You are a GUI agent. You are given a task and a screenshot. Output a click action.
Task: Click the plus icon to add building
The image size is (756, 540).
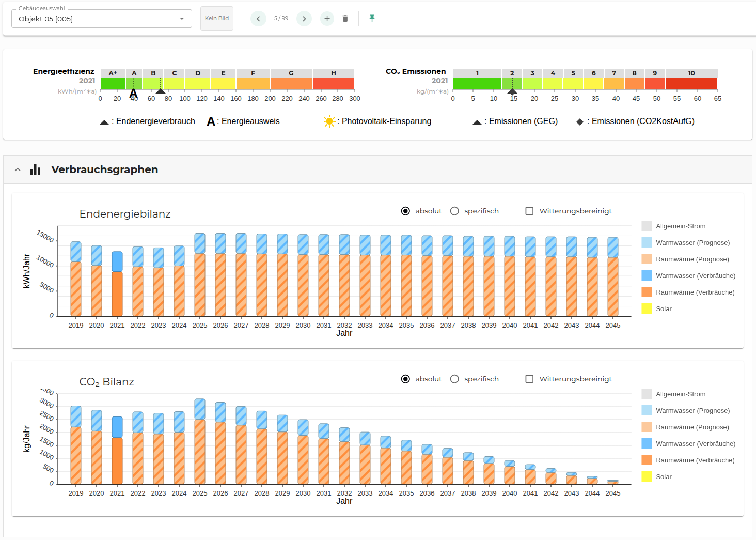tap(327, 19)
